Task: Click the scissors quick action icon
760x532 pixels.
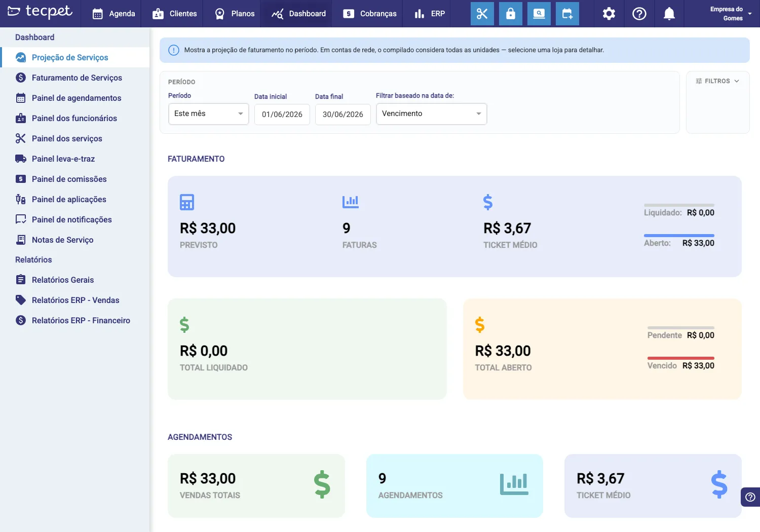Action: click(x=482, y=14)
